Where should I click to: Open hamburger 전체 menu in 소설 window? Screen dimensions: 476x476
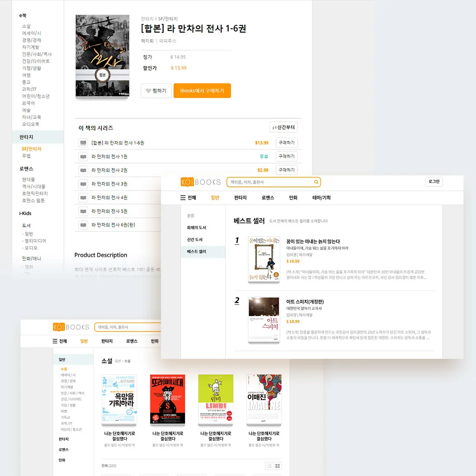60,341
